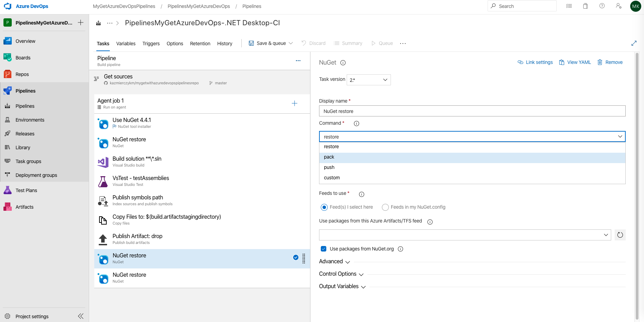Image resolution: width=644 pixels, height=322 pixels.
Task: Open the MK account avatar
Action: click(x=635, y=6)
